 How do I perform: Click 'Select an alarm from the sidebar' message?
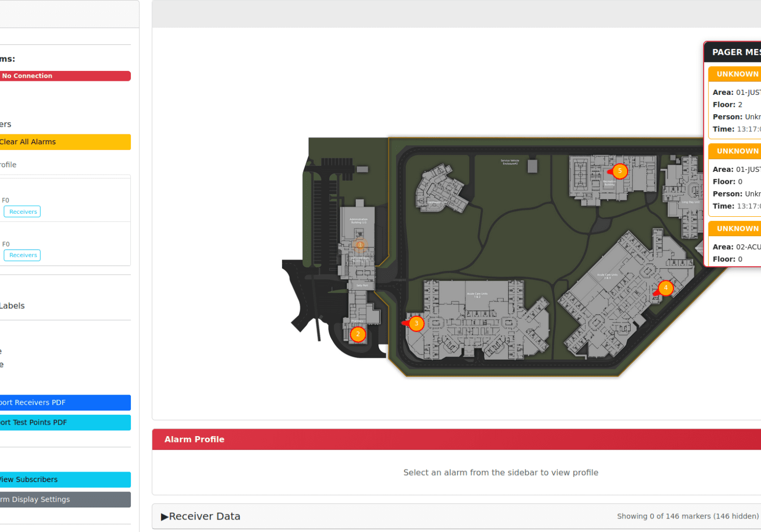501,473
